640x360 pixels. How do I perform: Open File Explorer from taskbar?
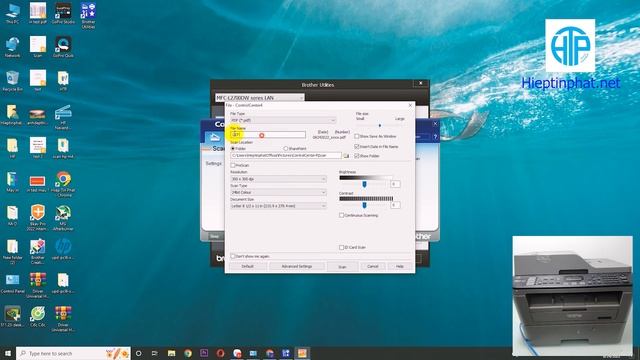[171, 353]
